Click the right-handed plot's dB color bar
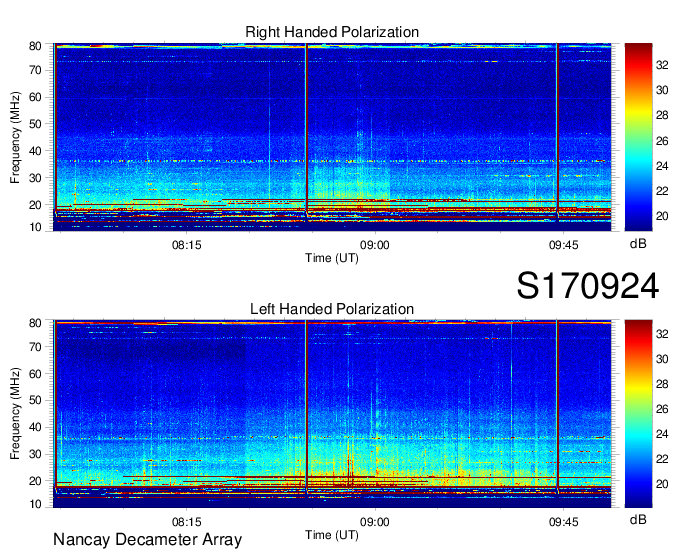Screen dimensions: 680x552 638,137
